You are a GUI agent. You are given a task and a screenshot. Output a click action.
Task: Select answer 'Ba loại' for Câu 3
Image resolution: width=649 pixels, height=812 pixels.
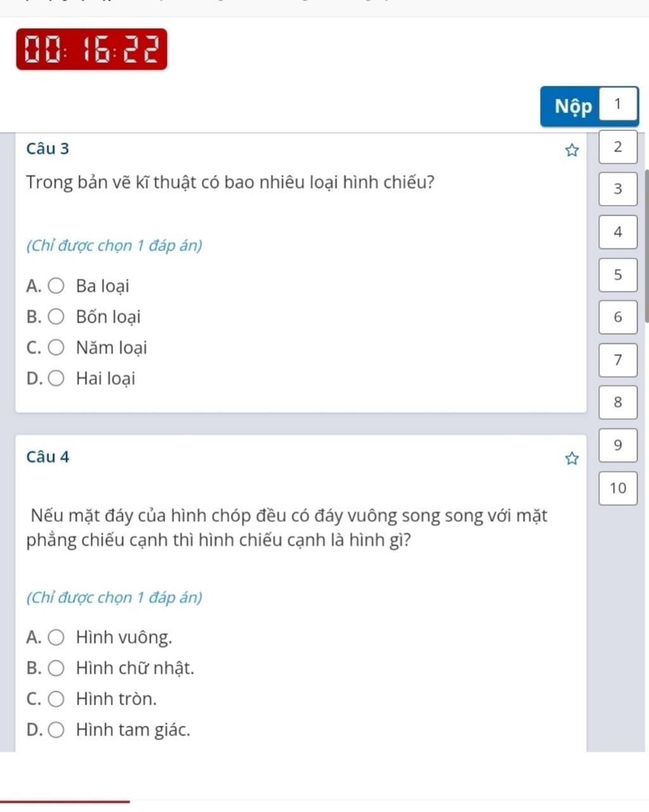(x=56, y=287)
